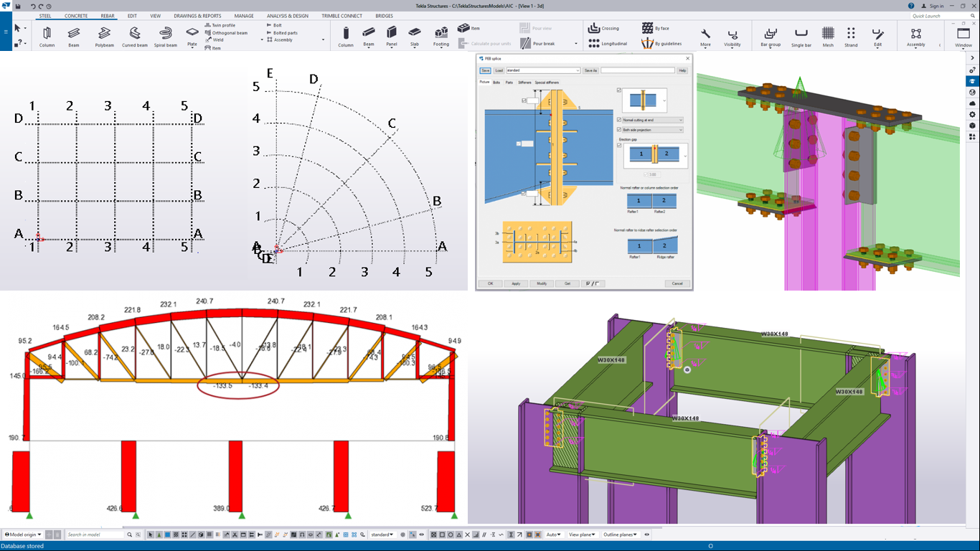This screenshot has height=551, width=980.
Task: Open the standard settings dropdown in PEB splice
Action: click(577, 70)
